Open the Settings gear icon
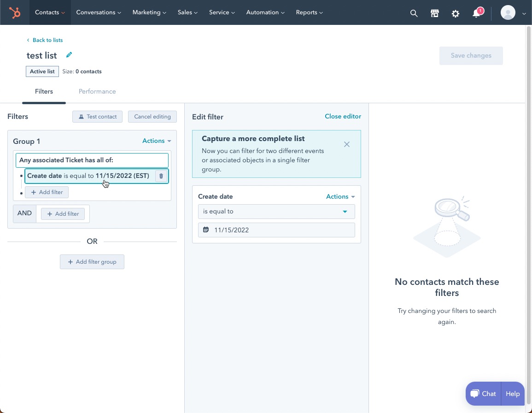 tap(455, 13)
